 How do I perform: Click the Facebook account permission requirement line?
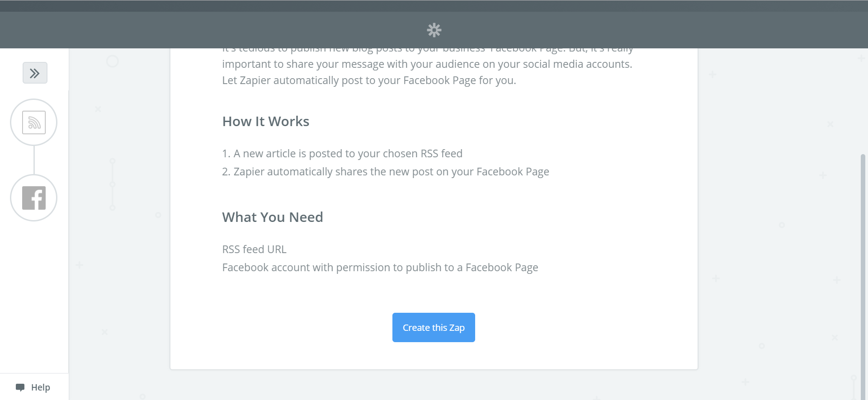pos(380,268)
